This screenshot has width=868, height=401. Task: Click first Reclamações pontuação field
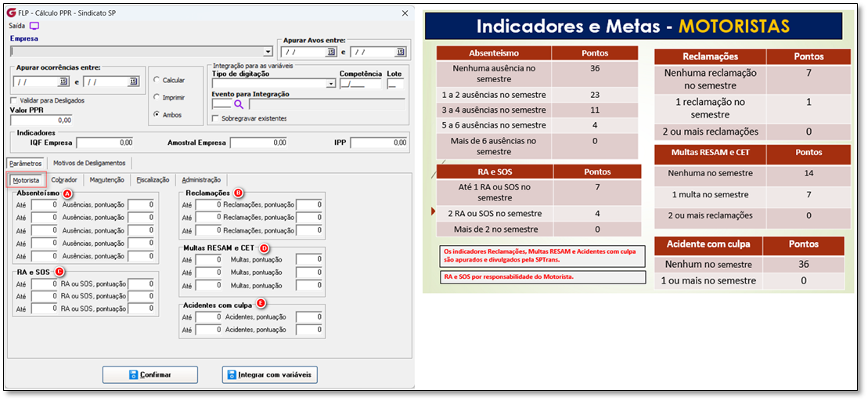[x=309, y=204]
